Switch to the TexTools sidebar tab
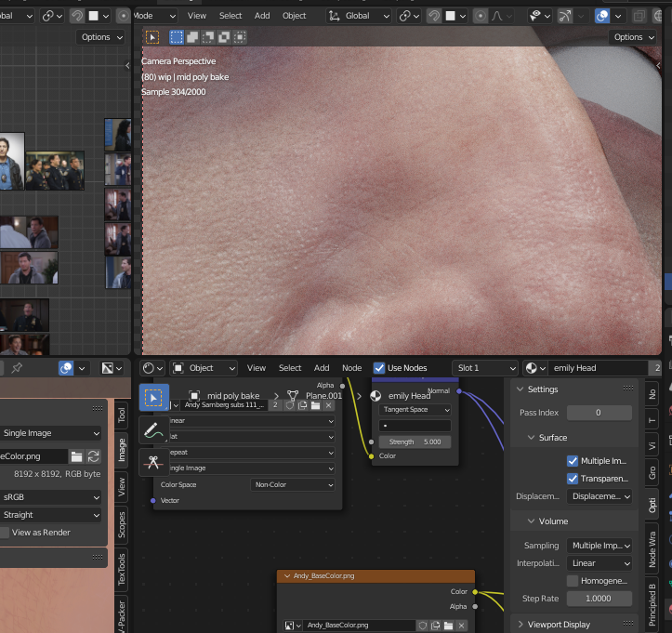Image resolution: width=672 pixels, height=633 pixels. pyautogui.click(x=122, y=570)
